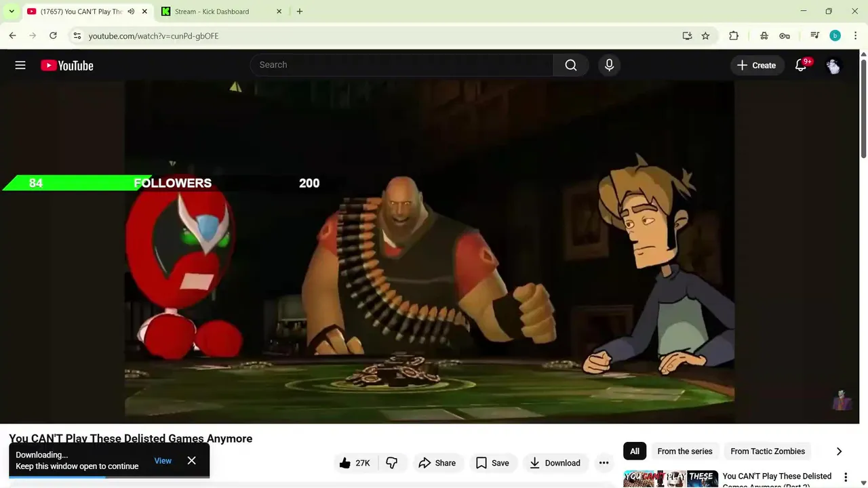Open the recommended video thumbnail

pos(671,479)
